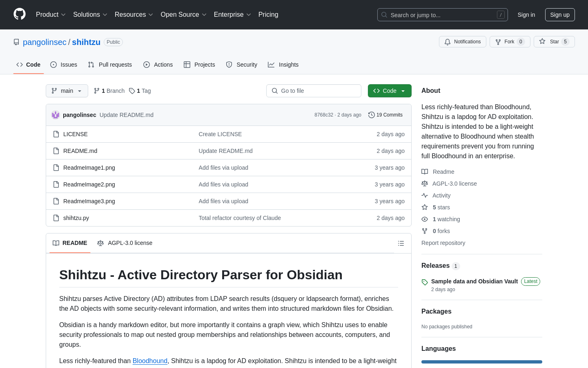Click the Sign in link
The height and width of the screenshot is (368, 588).
click(526, 15)
